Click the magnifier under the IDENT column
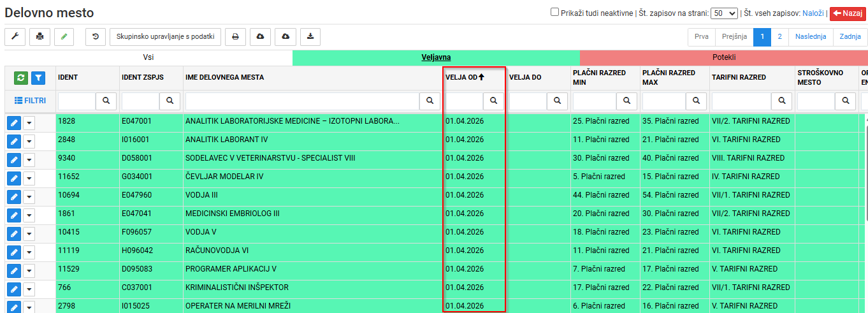Screen dimensions: 868x313 click(x=106, y=101)
